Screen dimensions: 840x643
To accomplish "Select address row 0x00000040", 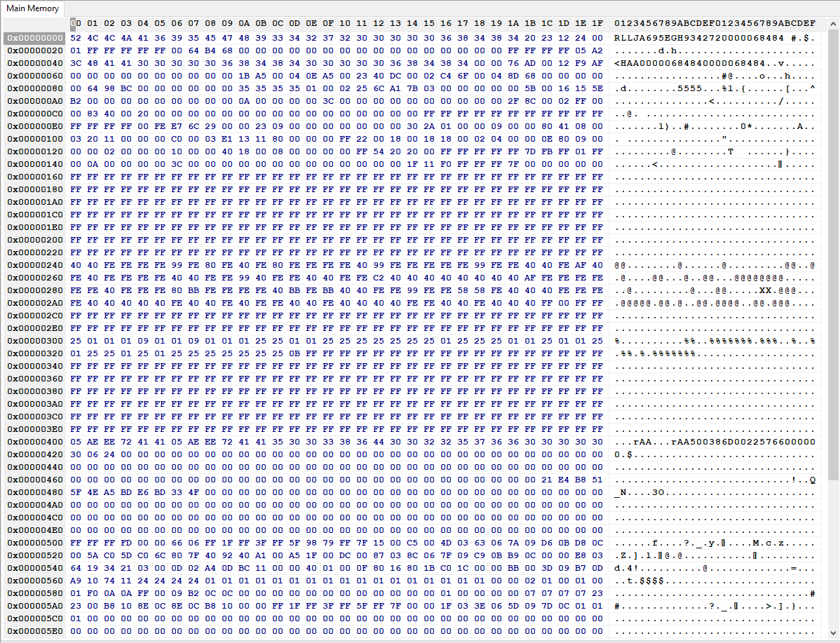I will point(35,63).
